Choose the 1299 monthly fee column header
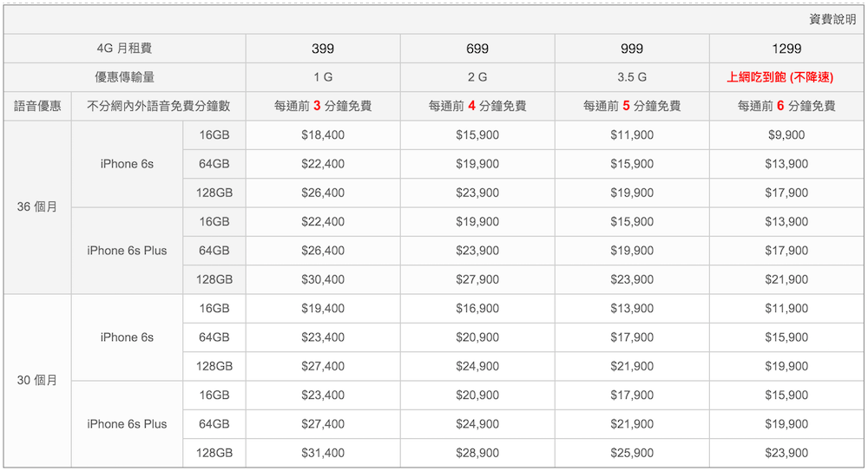Viewport: 868px width, 471px height. point(786,49)
